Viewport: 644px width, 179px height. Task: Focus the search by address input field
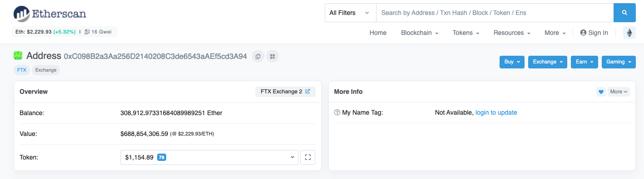click(x=495, y=13)
